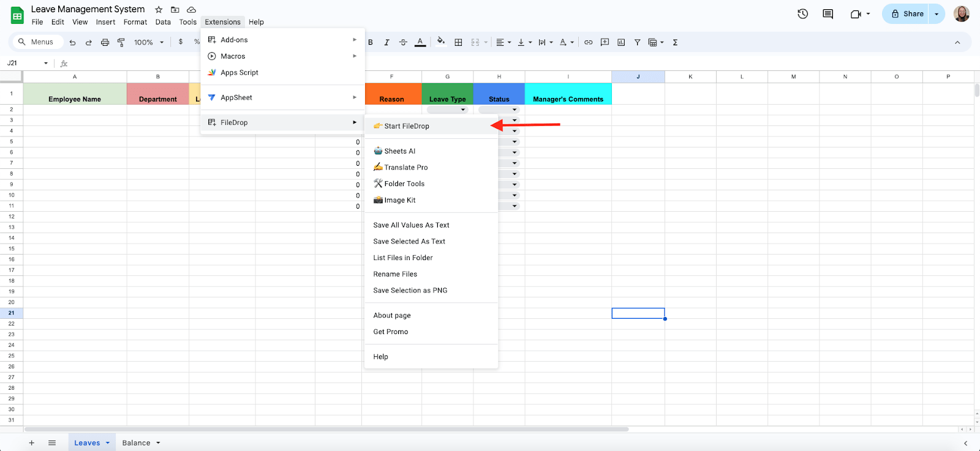The image size is (980, 451).
Task: Create a filter with funnel icon
Action: pos(637,42)
